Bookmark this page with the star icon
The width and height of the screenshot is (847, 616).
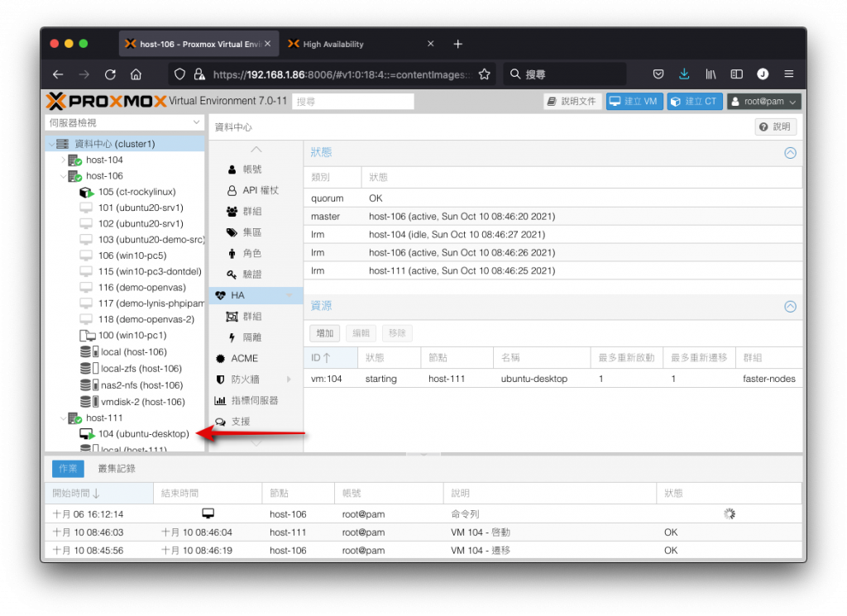pos(485,74)
